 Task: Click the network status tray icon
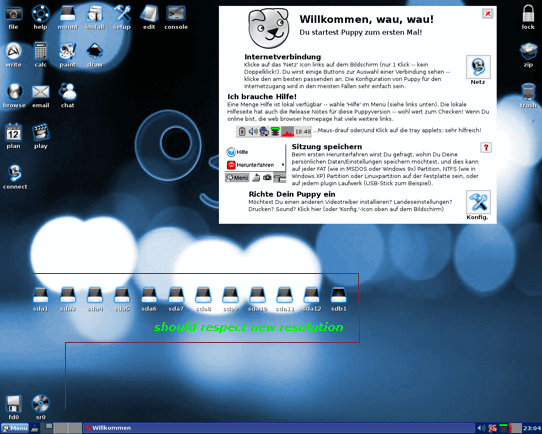click(x=492, y=428)
